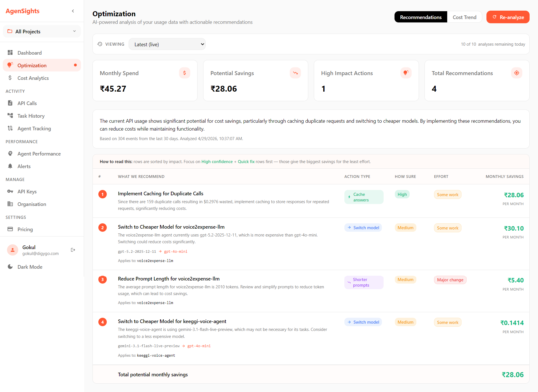
Task: Switch to the Cost Trend view
Action: click(x=464, y=17)
